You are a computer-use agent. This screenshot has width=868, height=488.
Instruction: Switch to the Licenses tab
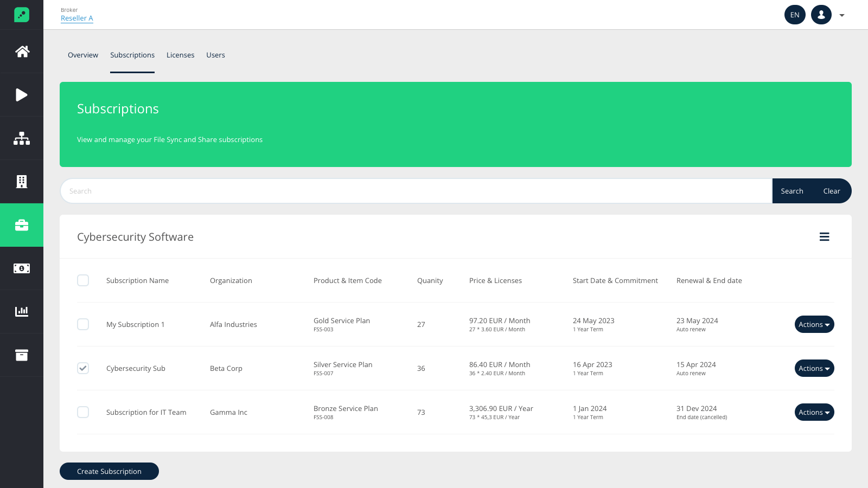point(180,55)
